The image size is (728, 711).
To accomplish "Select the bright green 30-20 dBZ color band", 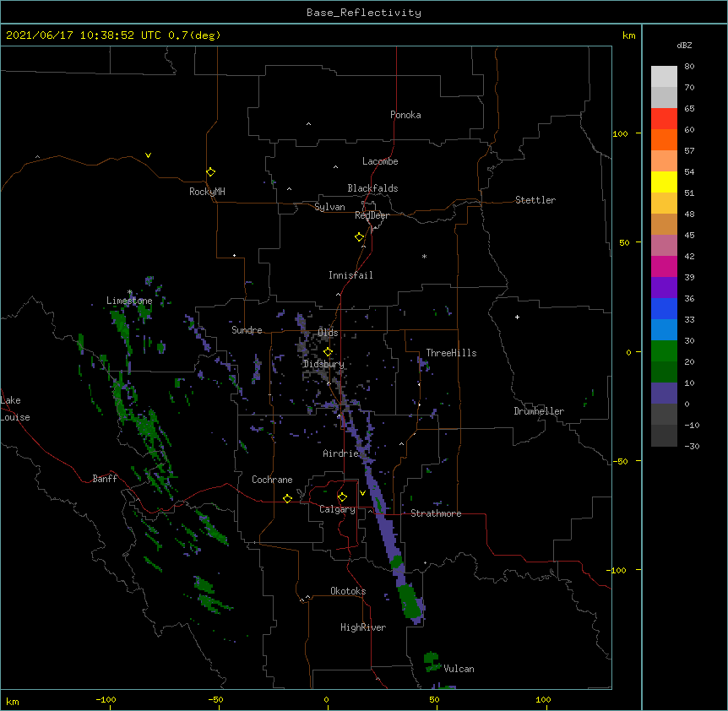I will [x=664, y=351].
